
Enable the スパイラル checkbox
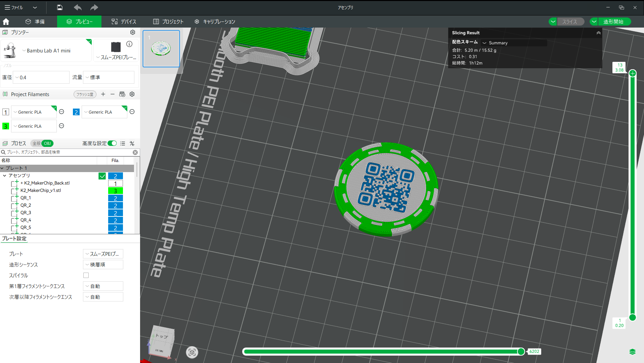pyautogui.click(x=86, y=275)
